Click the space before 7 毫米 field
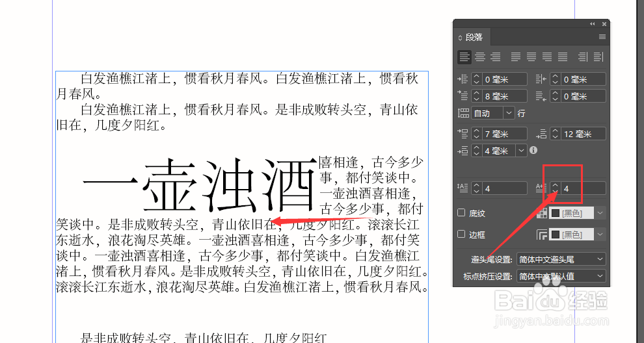Viewport: 644px width, 343px height. tap(504, 134)
